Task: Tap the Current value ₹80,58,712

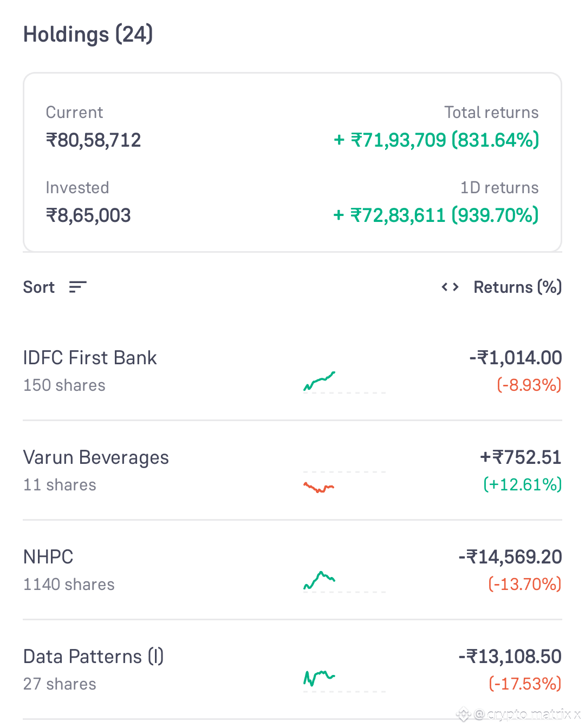Action: coord(94,140)
